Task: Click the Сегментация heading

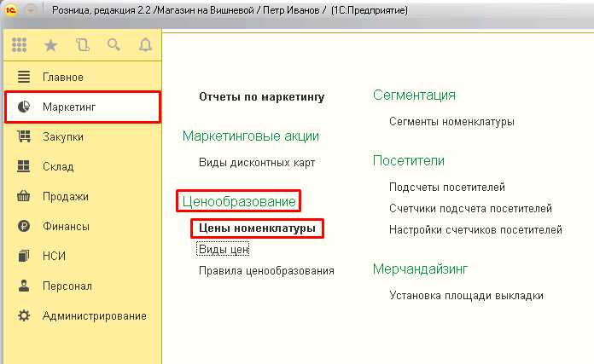Action: click(414, 95)
